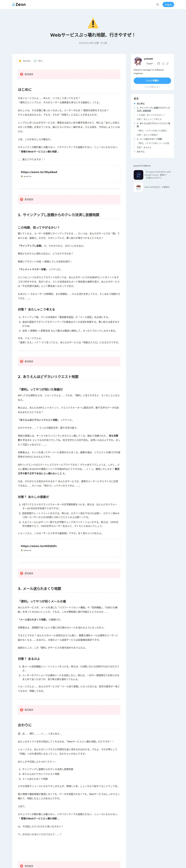Image resolution: width=186 pixels, height=868 pixels.
Task: Click article subheading 「便利」ってやつが招くメールの嵐
Action: [42, 602]
